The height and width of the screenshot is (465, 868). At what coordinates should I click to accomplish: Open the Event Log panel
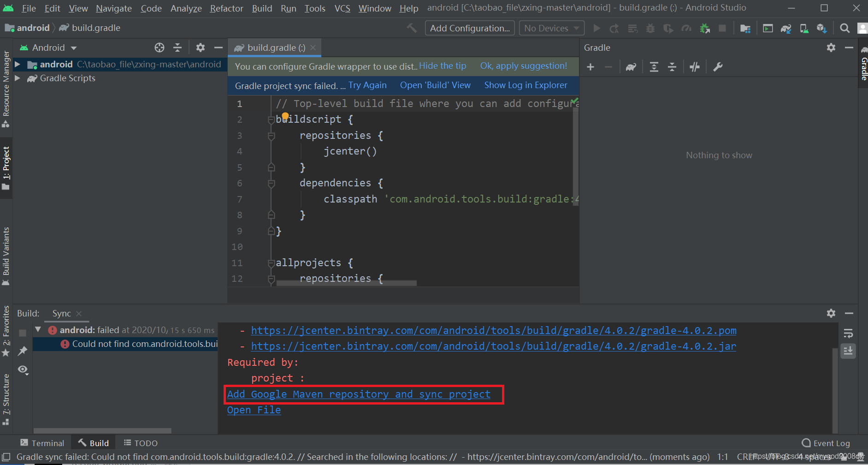(826, 443)
